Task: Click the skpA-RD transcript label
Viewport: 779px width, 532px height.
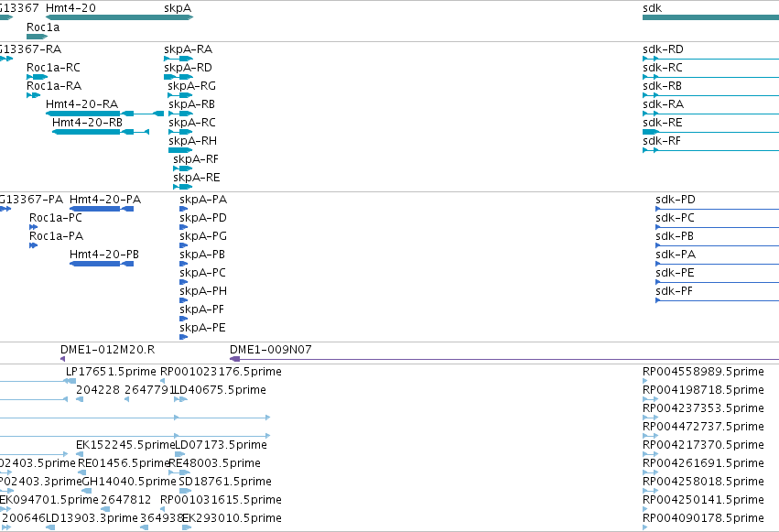Action: point(188,68)
